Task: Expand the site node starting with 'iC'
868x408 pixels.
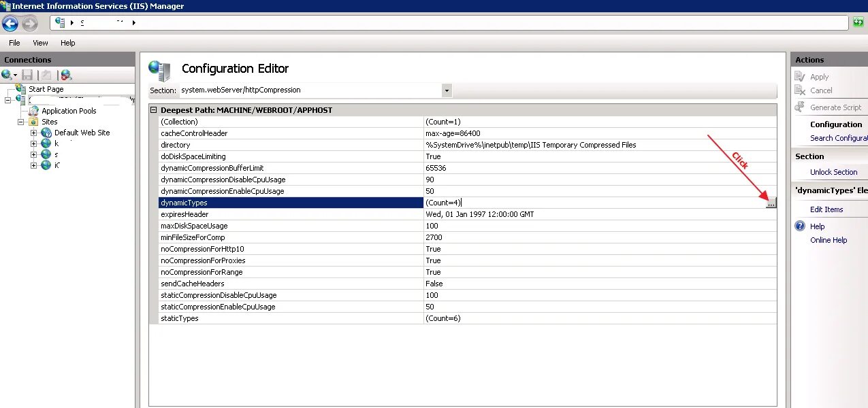Action: click(34, 165)
